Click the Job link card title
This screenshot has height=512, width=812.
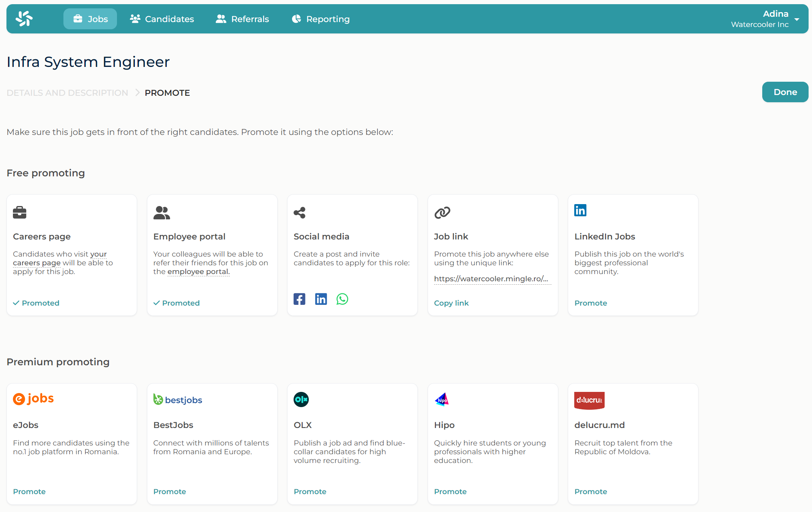pyautogui.click(x=451, y=236)
